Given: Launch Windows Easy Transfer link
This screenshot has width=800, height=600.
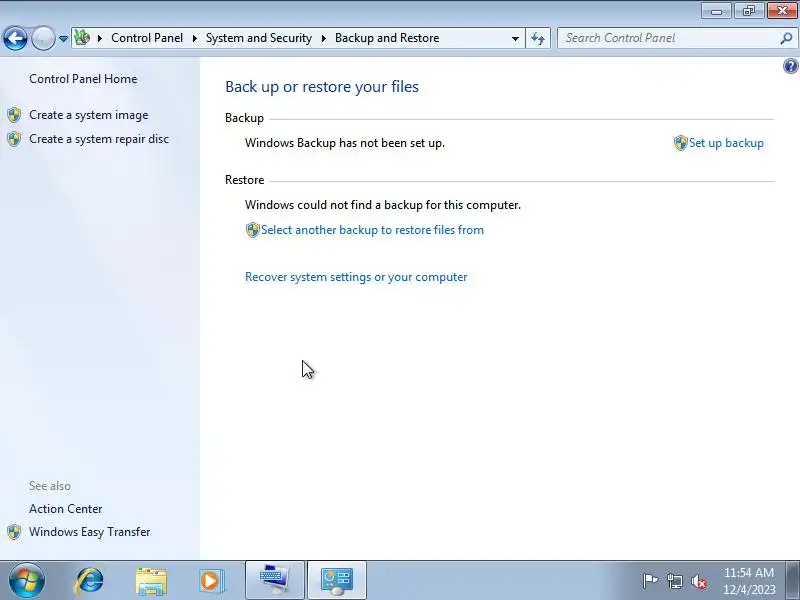Looking at the screenshot, I should coord(89,532).
